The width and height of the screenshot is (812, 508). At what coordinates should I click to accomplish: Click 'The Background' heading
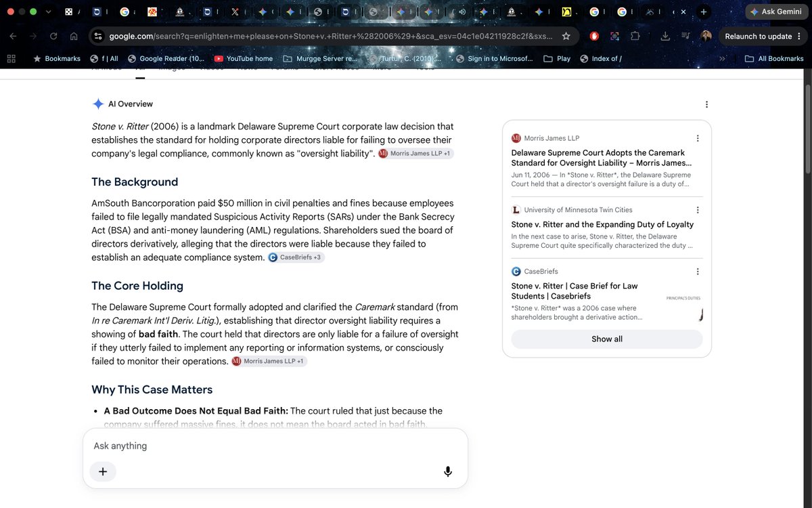[135, 182]
